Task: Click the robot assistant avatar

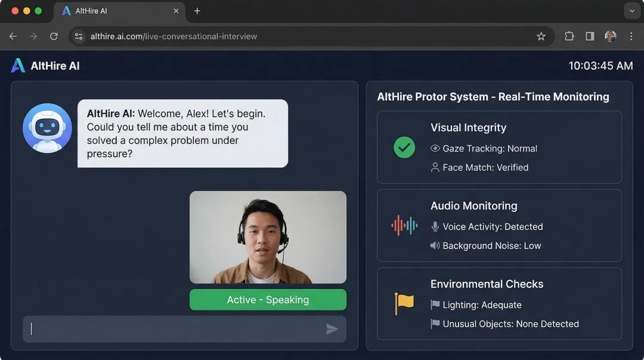Action: click(x=47, y=127)
